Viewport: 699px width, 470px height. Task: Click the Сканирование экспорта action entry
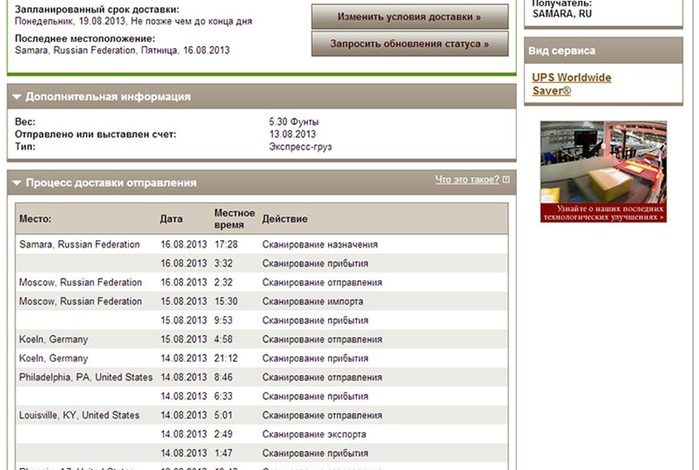314,434
